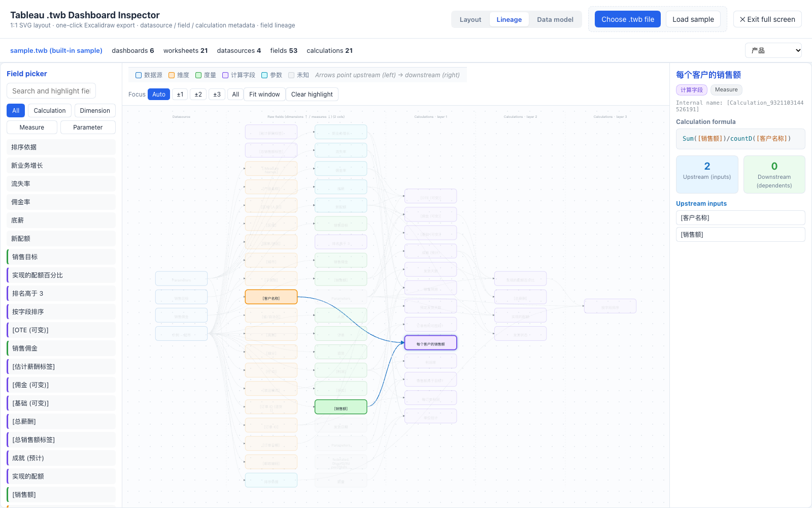The width and height of the screenshot is (812, 508).
Task: Set focus to Auto
Action: tap(159, 94)
